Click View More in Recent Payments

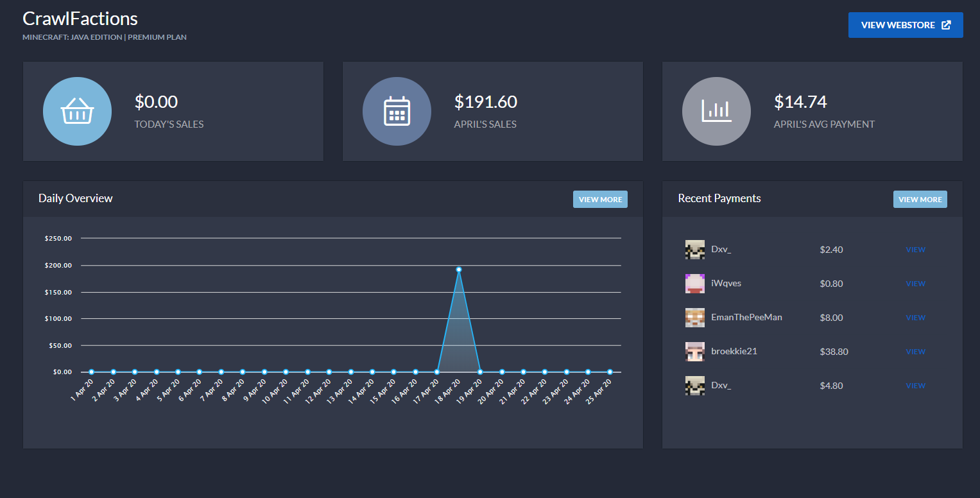(x=920, y=200)
